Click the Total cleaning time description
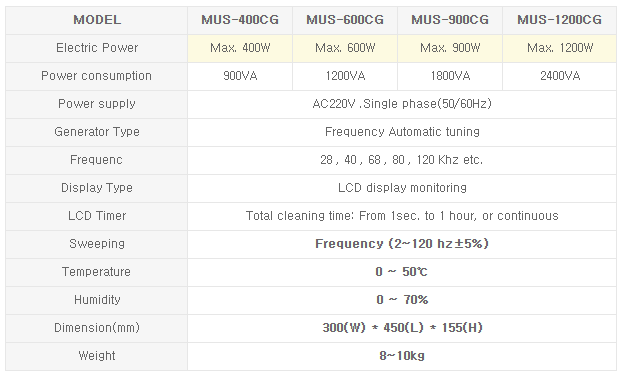The height and width of the screenshot is (374, 619). pyautogui.click(x=402, y=216)
